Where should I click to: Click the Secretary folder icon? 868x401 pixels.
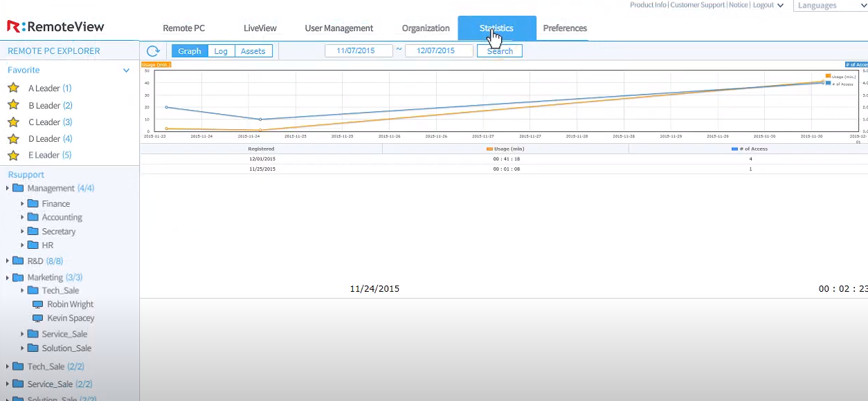(x=33, y=231)
